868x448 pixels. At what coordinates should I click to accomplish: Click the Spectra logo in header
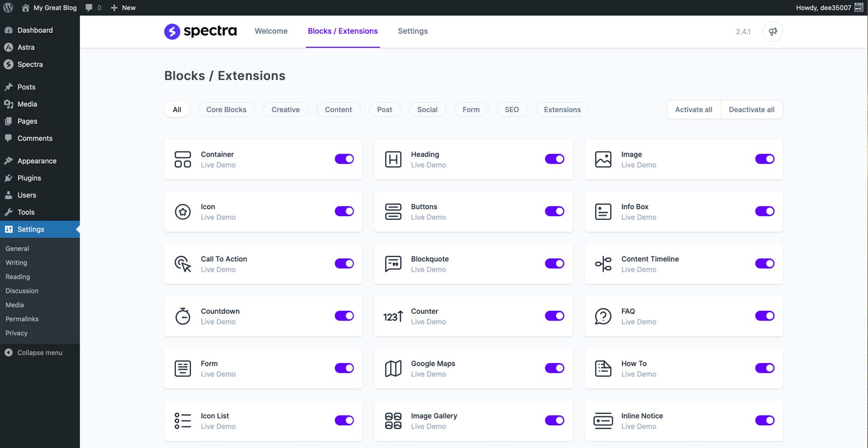[200, 31]
